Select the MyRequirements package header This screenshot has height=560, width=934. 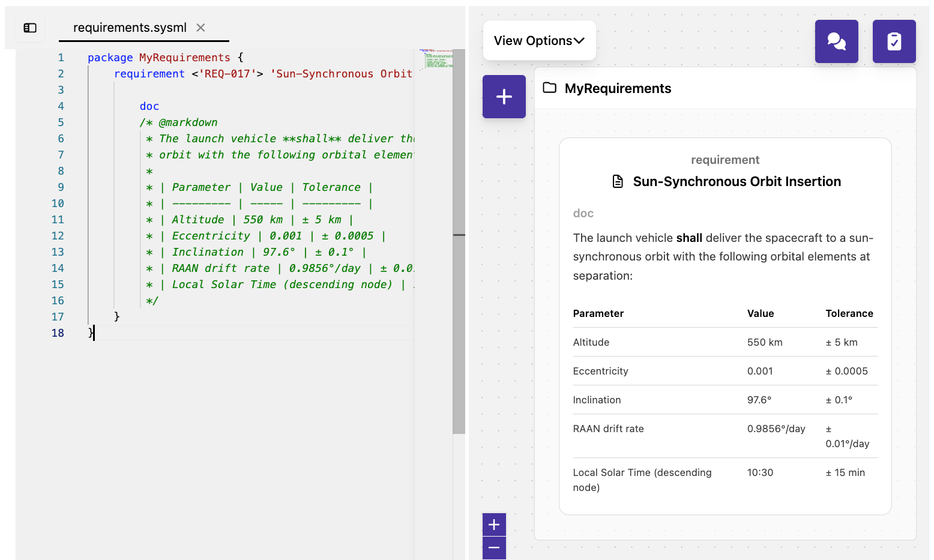click(x=618, y=88)
